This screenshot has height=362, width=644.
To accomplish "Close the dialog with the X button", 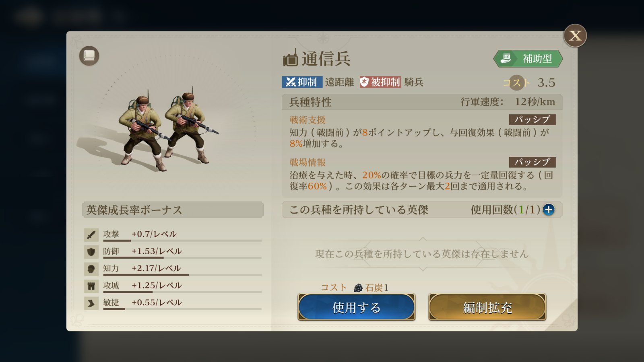I will [575, 36].
